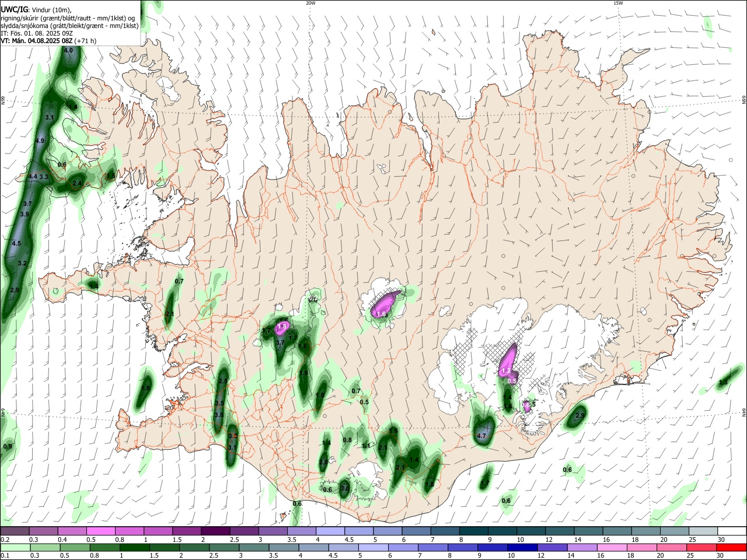Click the deep navy blue swatch in lower legend
The image size is (747, 560).
(522, 547)
